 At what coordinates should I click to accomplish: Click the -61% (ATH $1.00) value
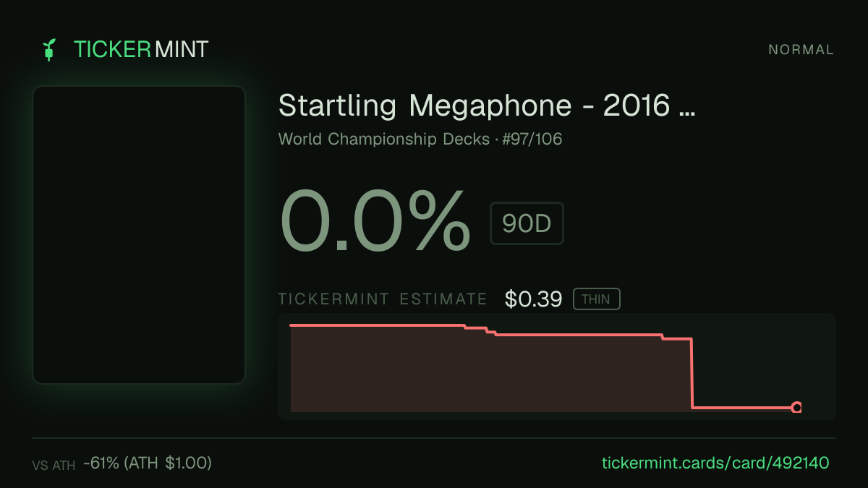click(x=148, y=463)
